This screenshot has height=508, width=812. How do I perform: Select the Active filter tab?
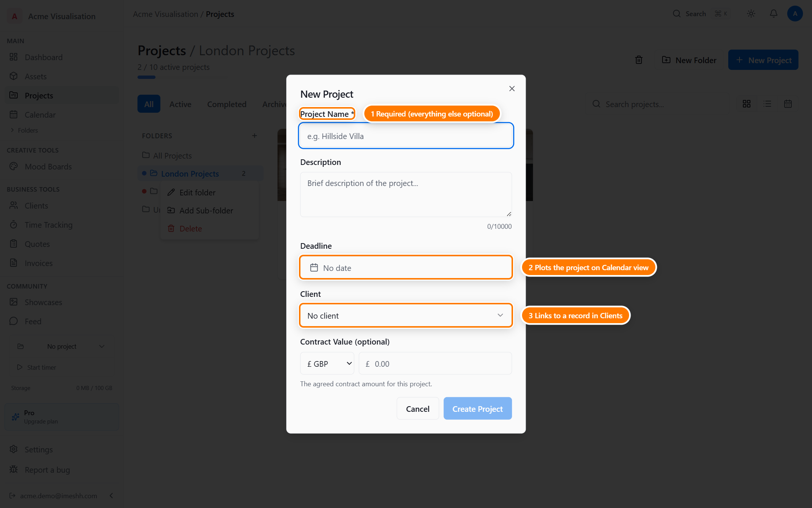[x=180, y=104]
